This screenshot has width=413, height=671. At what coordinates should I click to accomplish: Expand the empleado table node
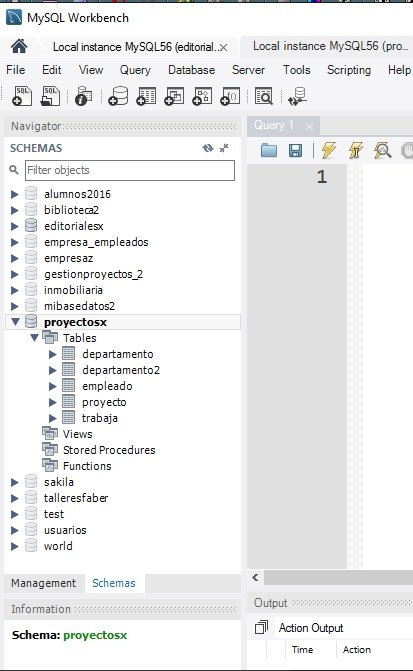pos(53,386)
